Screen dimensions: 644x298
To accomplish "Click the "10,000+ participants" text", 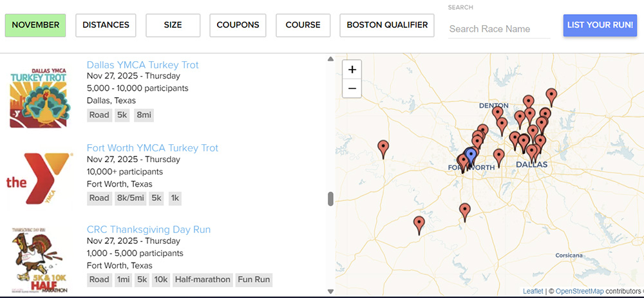I will click(x=125, y=172).
